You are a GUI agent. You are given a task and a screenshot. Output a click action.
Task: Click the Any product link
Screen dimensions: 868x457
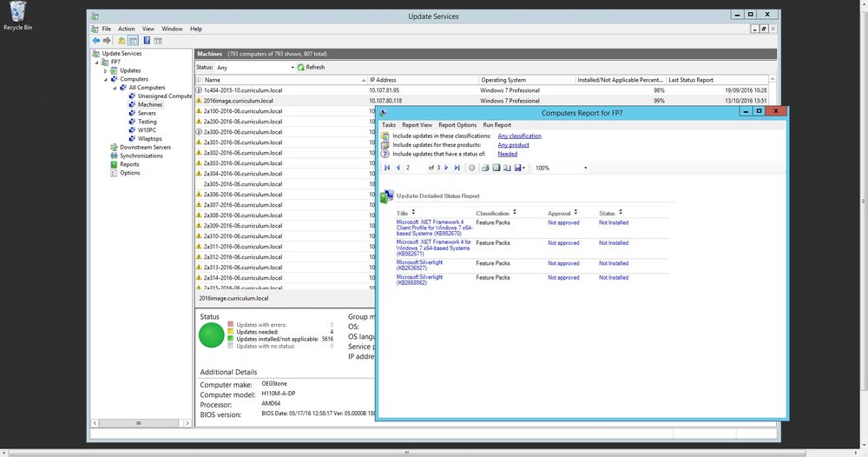(513, 145)
